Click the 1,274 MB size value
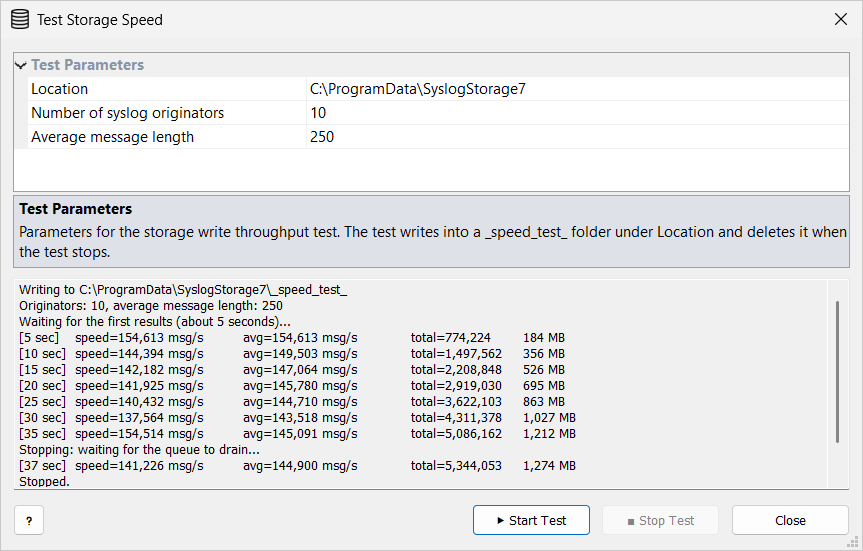 pos(549,466)
